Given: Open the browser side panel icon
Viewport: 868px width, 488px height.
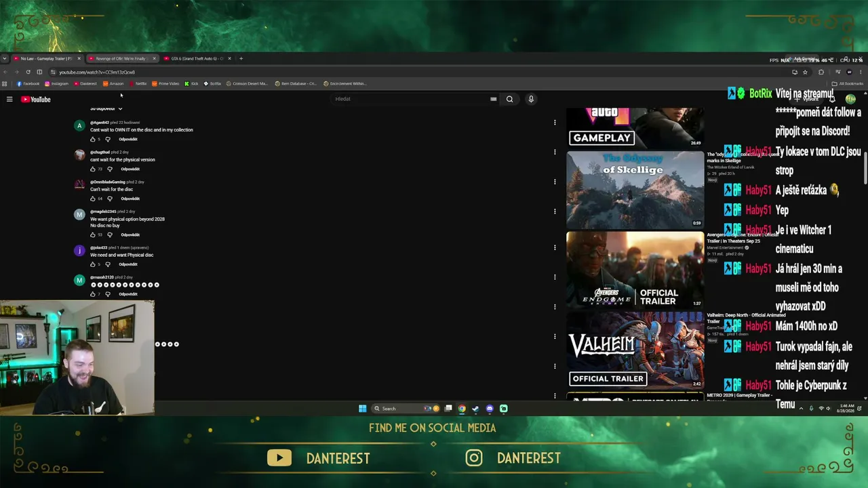Looking at the screenshot, I should point(39,72).
